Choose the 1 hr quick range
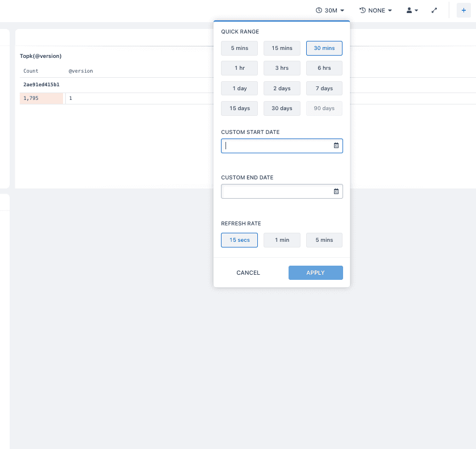 (240, 68)
